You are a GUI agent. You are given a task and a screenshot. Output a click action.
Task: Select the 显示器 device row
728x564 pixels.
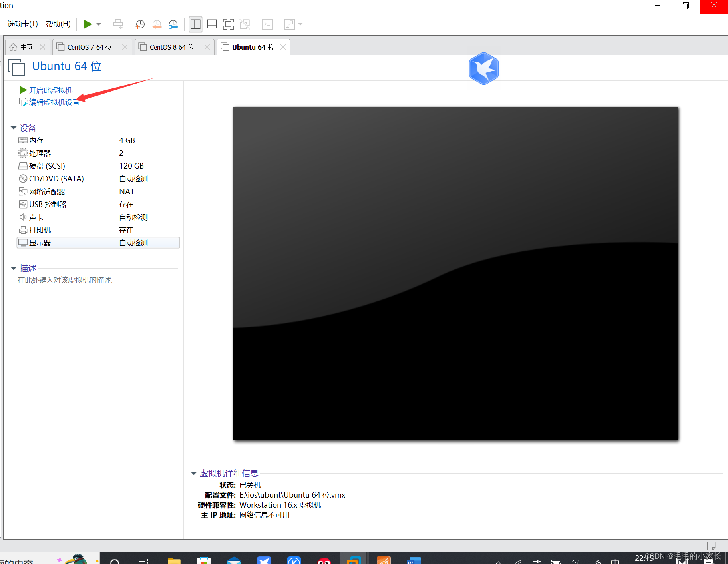pyautogui.click(x=98, y=243)
